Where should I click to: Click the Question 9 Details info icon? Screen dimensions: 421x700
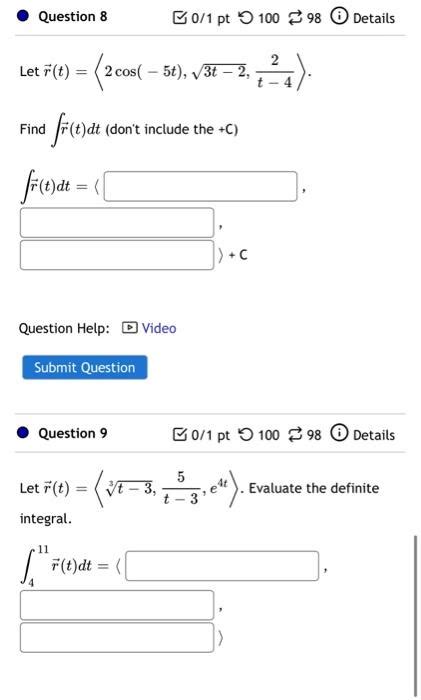(339, 433)
